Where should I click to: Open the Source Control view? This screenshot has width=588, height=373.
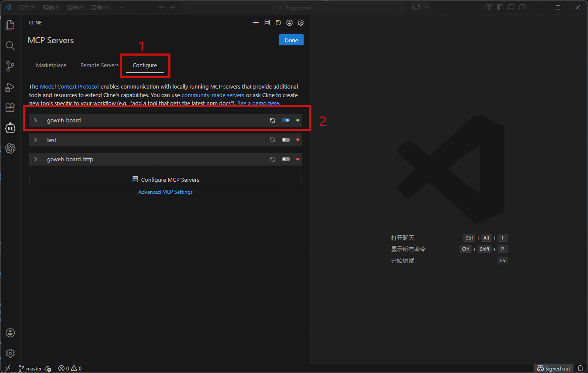click(x=10, y=66)
